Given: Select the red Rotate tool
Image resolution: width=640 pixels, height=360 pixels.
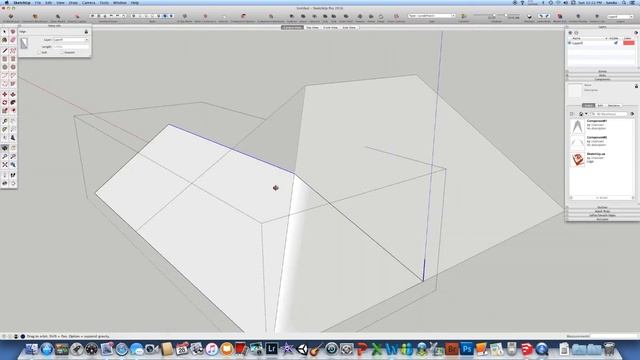Looking at the screenshot, I should coord(4,102).
